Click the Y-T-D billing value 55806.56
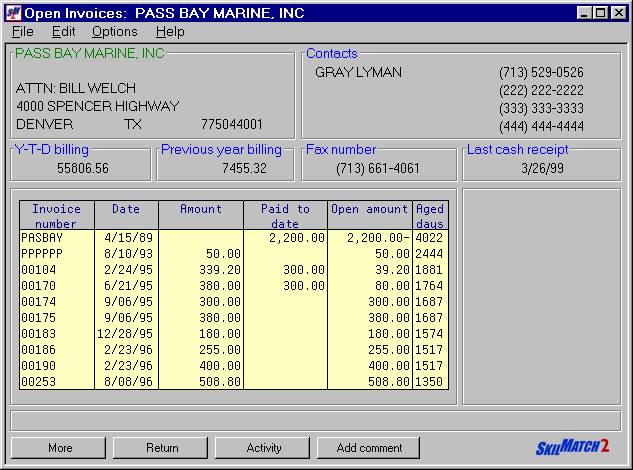Screen dimensions: 633x470 point(83,168)
